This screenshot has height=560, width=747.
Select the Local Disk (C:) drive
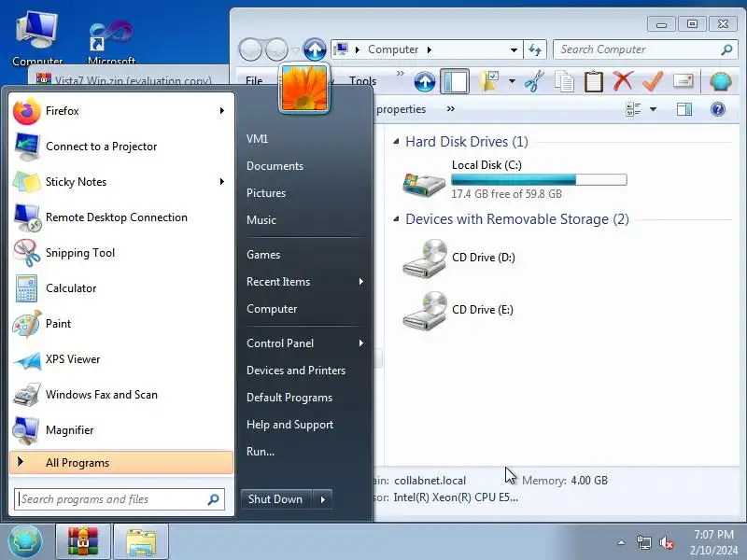(514, 180)
